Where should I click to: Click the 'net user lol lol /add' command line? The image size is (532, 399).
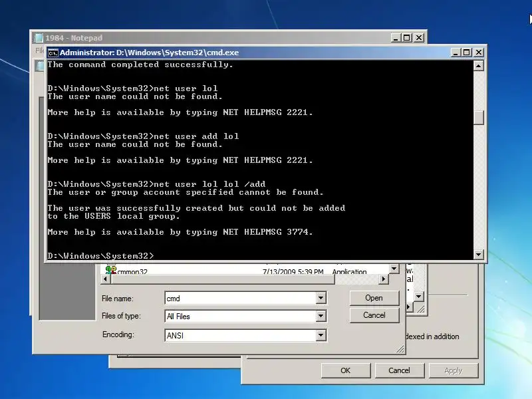(x=156, y=184)
